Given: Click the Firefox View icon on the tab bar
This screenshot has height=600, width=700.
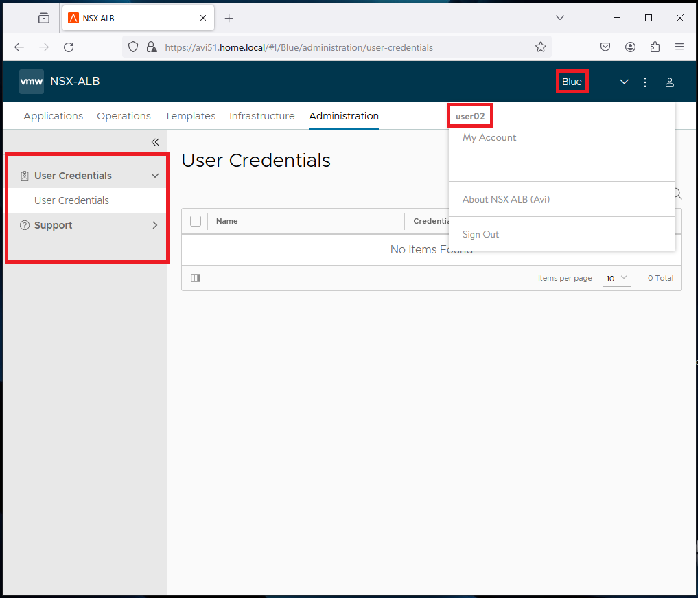Looking at the screenshot, I should [x=44, y=19].
